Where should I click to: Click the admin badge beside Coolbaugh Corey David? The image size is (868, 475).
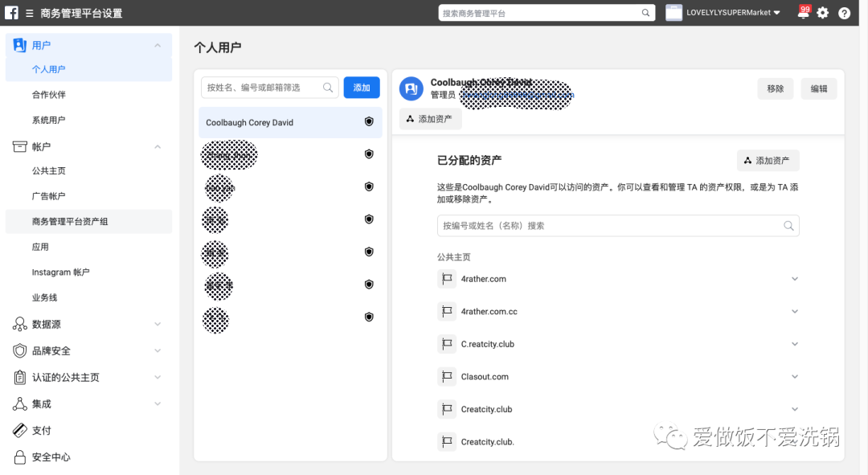[x=369, y=121]
